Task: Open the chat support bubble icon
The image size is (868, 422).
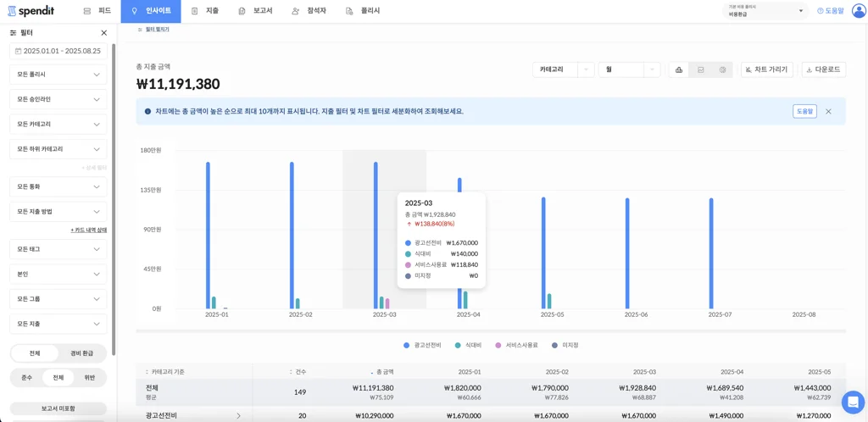Action: 852,402
